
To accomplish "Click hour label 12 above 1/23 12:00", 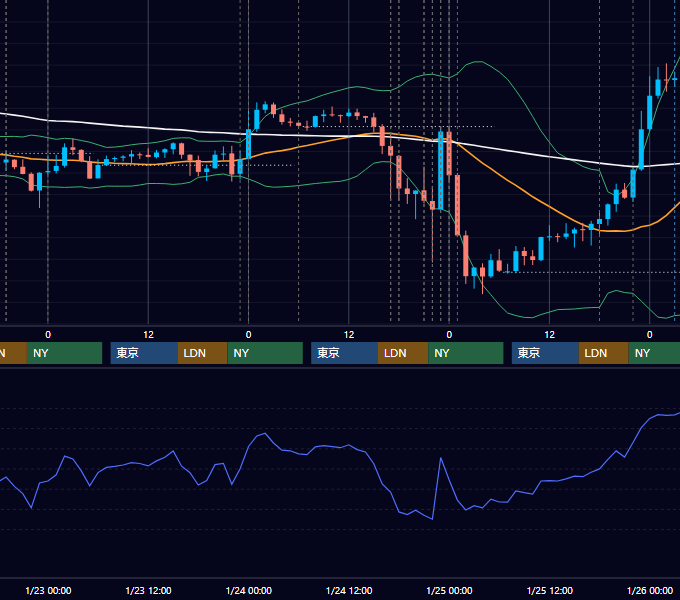I will pos(148,335).
